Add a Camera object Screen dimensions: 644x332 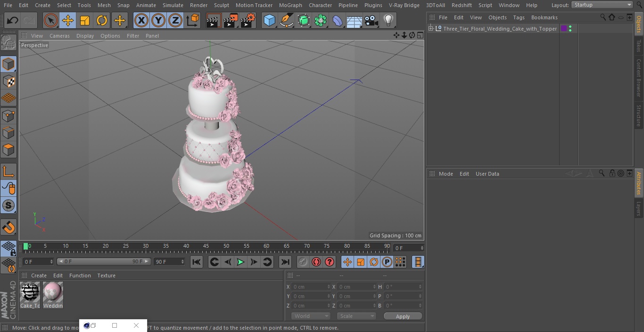click(372, 20)
